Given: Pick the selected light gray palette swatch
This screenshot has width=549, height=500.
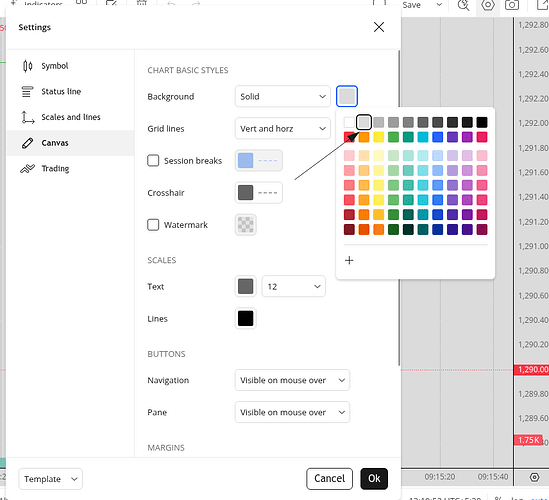Looking at the screenshot, I should click(364, 122).
